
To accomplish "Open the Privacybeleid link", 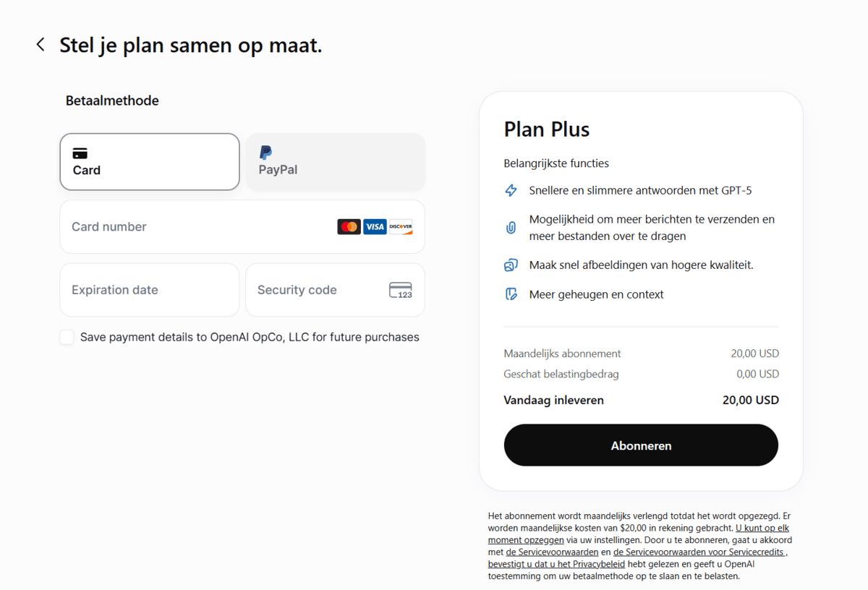I will coord(557,564).
